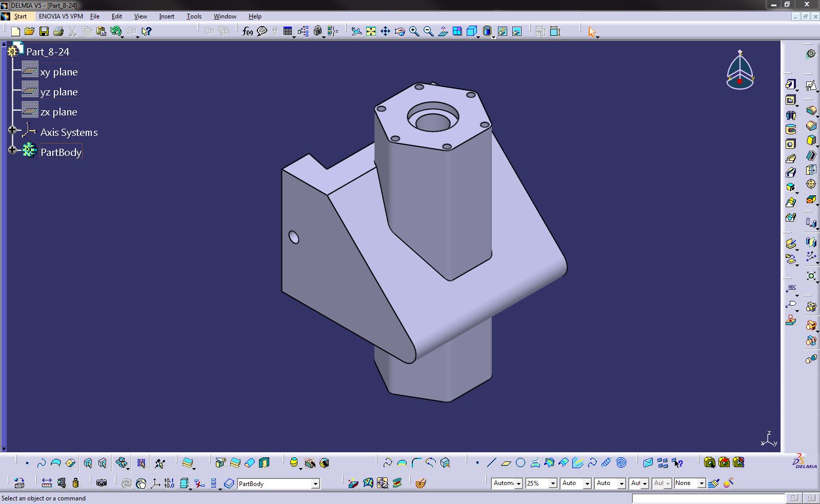The height and width of the screenshot is (504, 820).
Task: Click the Normal View icon
Action: (x=443, y=32)
